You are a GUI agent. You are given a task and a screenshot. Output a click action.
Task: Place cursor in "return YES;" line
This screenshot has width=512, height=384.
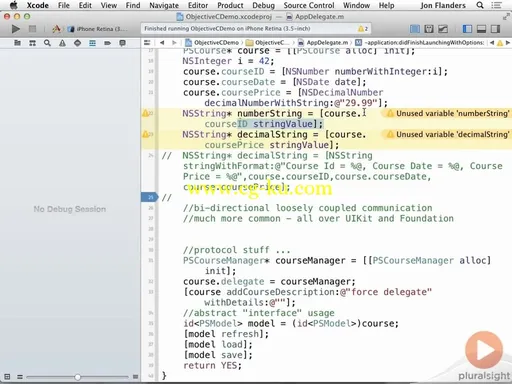point(212,366)
